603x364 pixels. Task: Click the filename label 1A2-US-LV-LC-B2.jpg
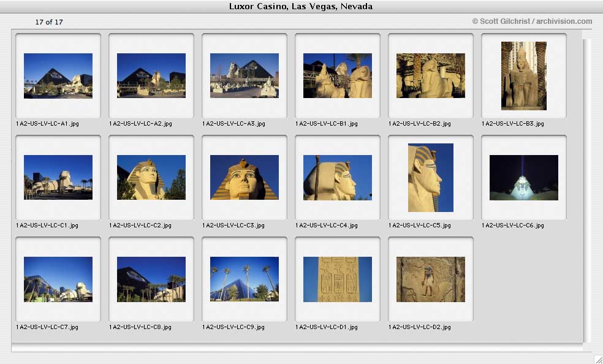point(420,124)
